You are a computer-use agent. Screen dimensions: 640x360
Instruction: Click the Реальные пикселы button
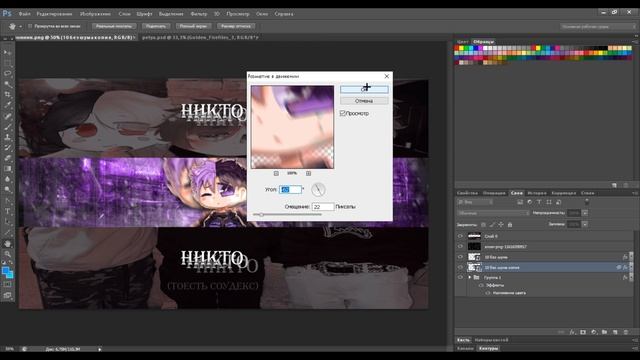click(114, 26)
